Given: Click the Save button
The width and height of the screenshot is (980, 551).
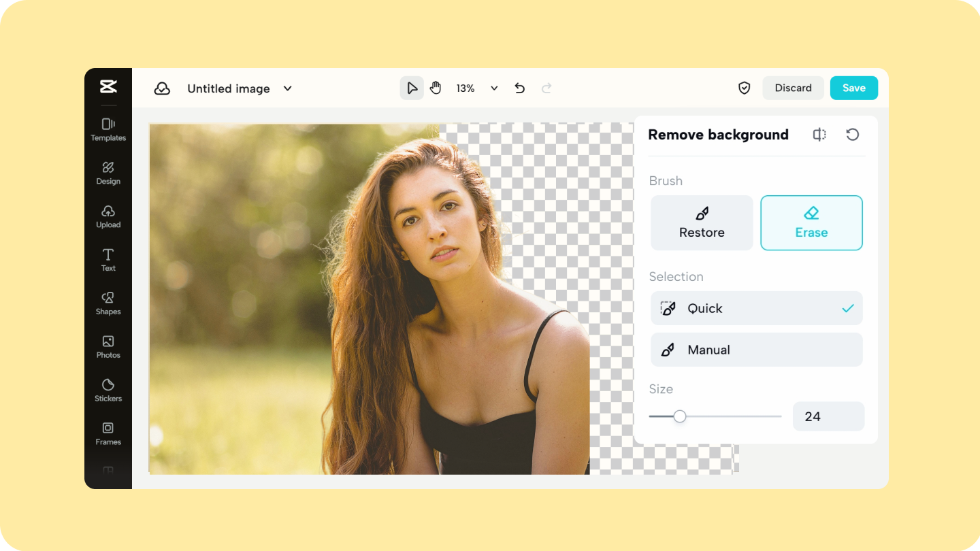Looking at the screenshot, I should click(x=854, y=88).
